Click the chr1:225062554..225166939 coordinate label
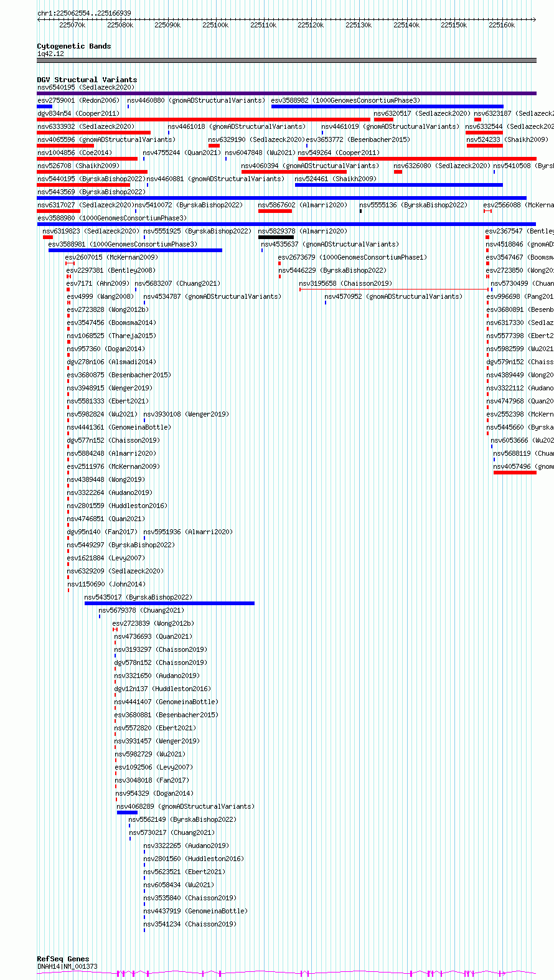The image size is (554, 980). point(84,13)
